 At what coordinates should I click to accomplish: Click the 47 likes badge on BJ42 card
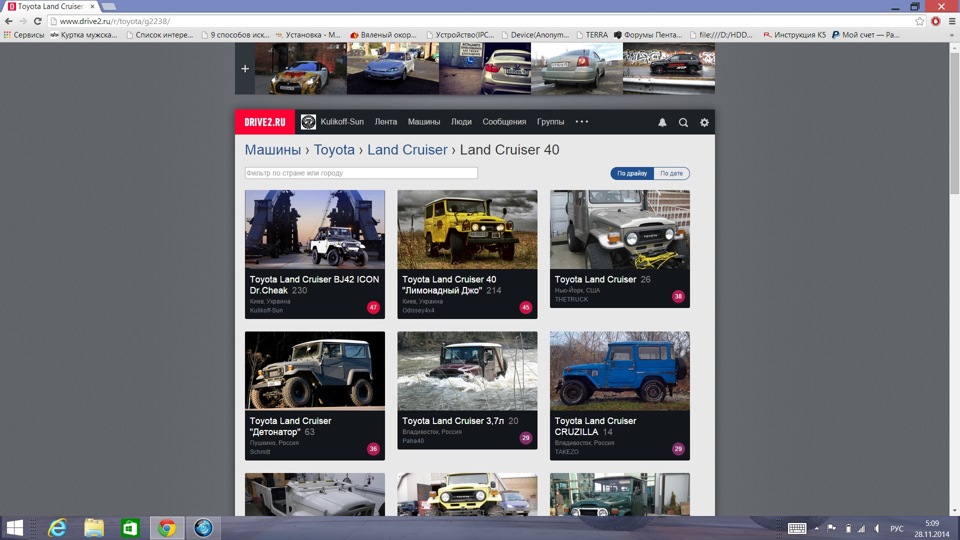(373, 307)
